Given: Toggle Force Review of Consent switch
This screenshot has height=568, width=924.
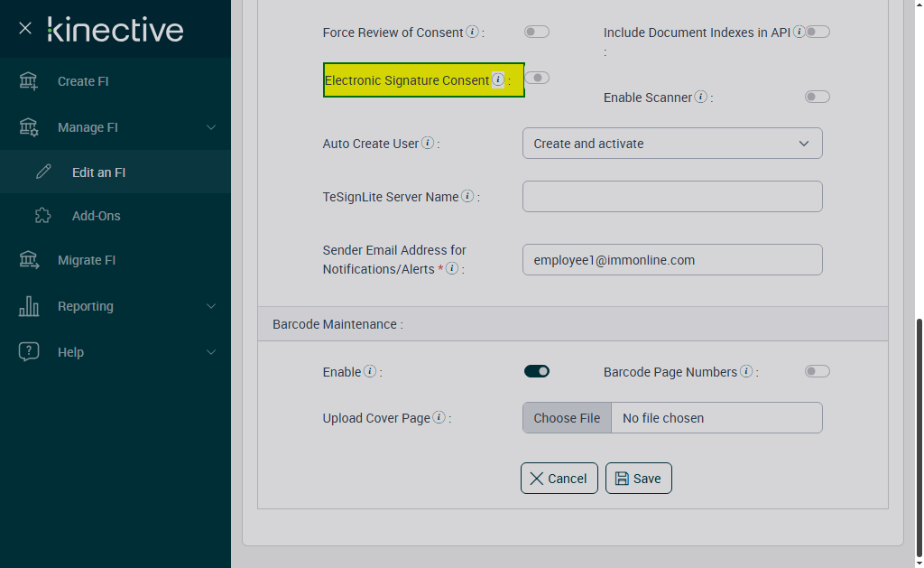Looking at the screenshot, I should pos(537,32).
